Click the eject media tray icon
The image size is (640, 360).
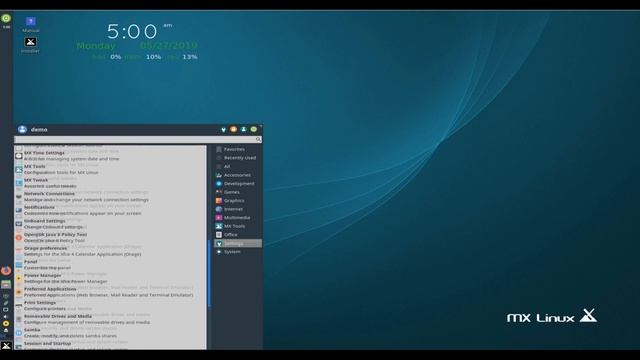(6, 330)
